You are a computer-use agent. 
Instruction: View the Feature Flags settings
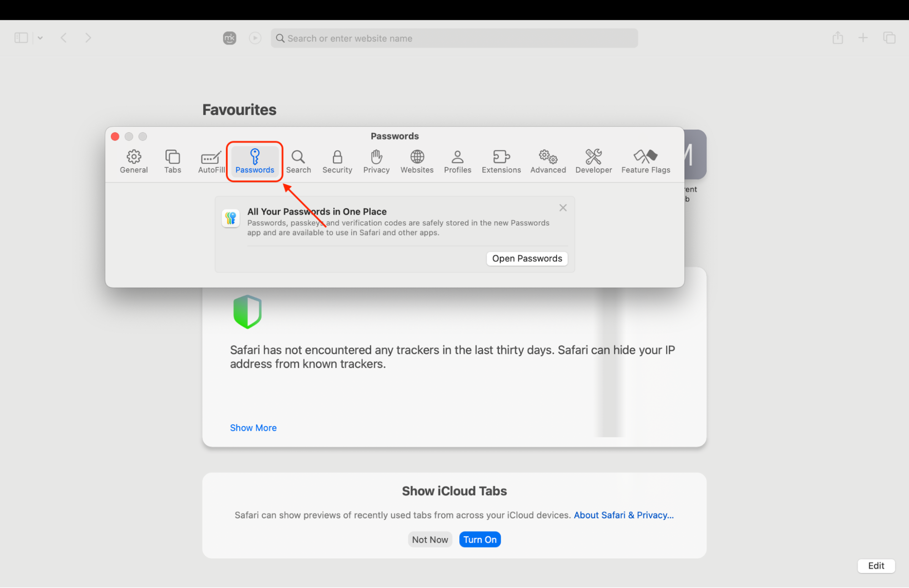pyautogui.click(x=645, y=161)
